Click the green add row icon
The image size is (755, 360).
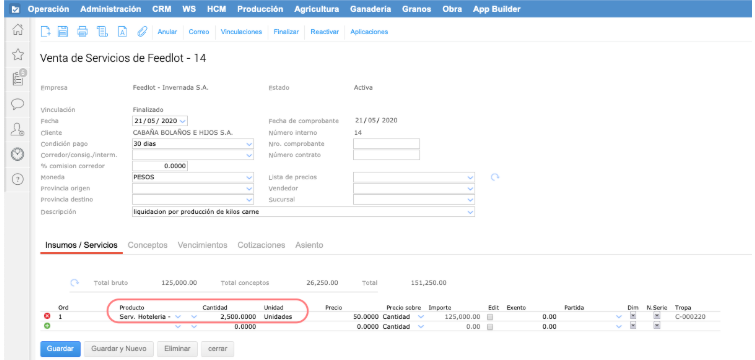point(47,326)
